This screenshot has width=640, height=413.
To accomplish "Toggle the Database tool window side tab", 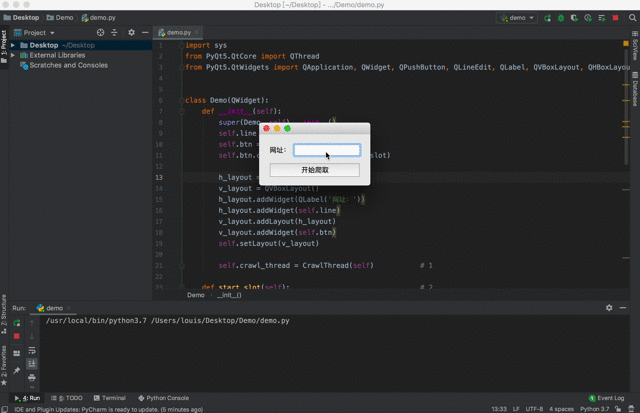I will point(635,89).
